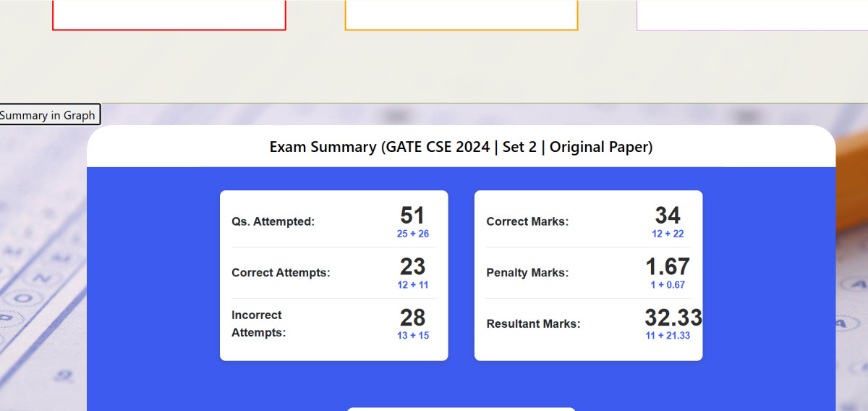Click the Correct Marks value 34
868x411 pixels.
pos(668,216)
